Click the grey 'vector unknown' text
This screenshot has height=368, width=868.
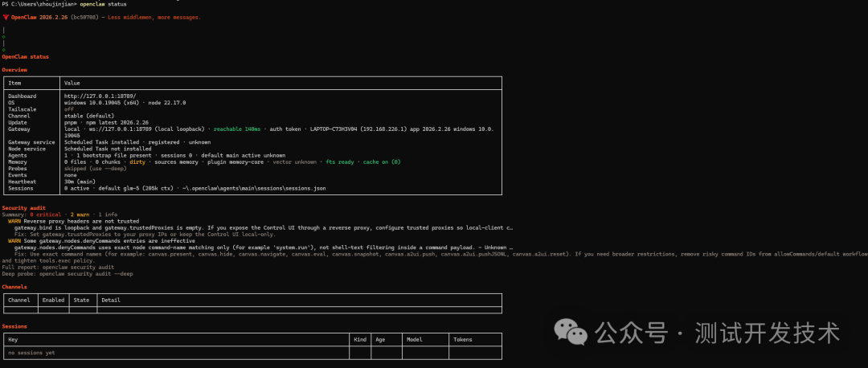point(294,162)
